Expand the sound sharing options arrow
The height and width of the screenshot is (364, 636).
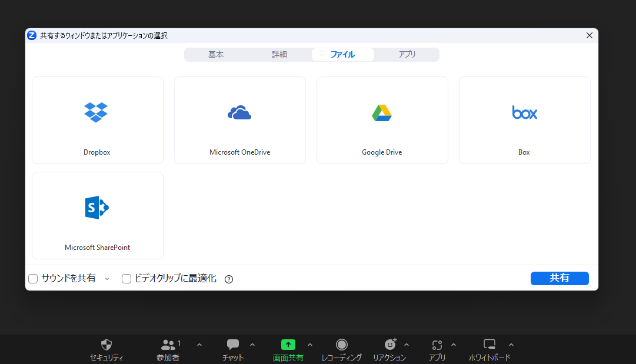(x=106, y=279)
